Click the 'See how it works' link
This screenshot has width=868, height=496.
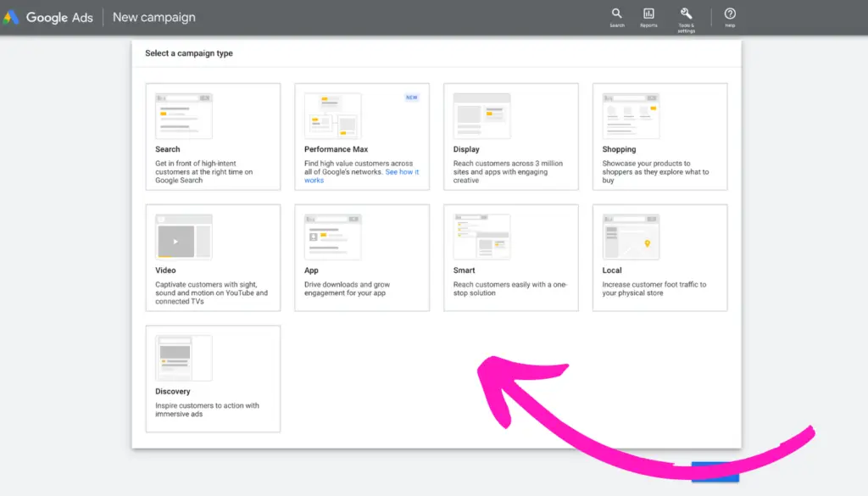(x=402, y=172)
